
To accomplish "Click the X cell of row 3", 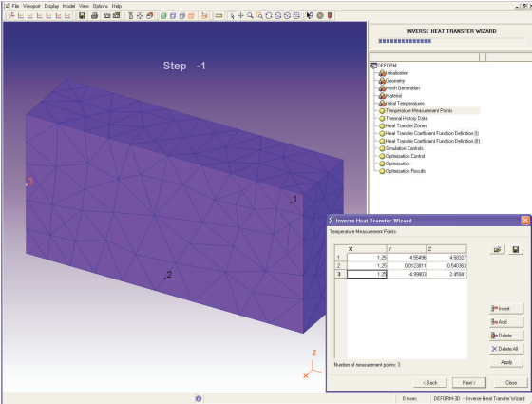I will (x=367, y=274).
